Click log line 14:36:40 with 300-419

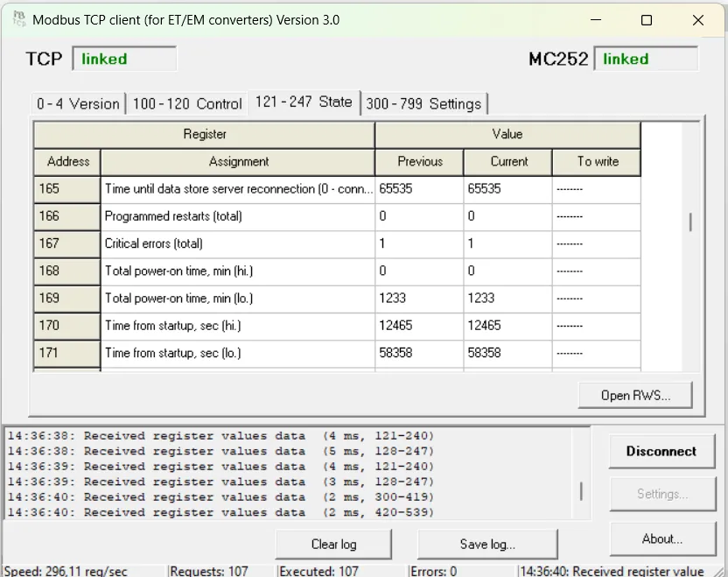click(x=220, y=497)
